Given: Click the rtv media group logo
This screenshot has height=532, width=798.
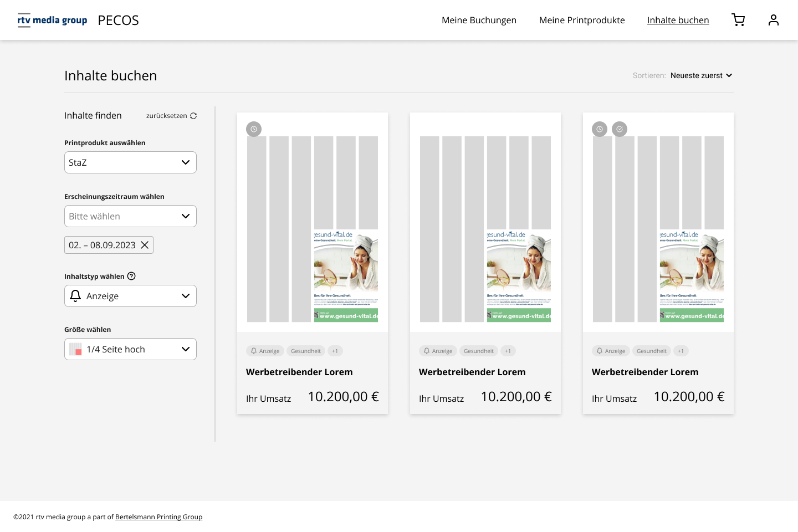Looking at the screenshot, I should pos(52,20).
